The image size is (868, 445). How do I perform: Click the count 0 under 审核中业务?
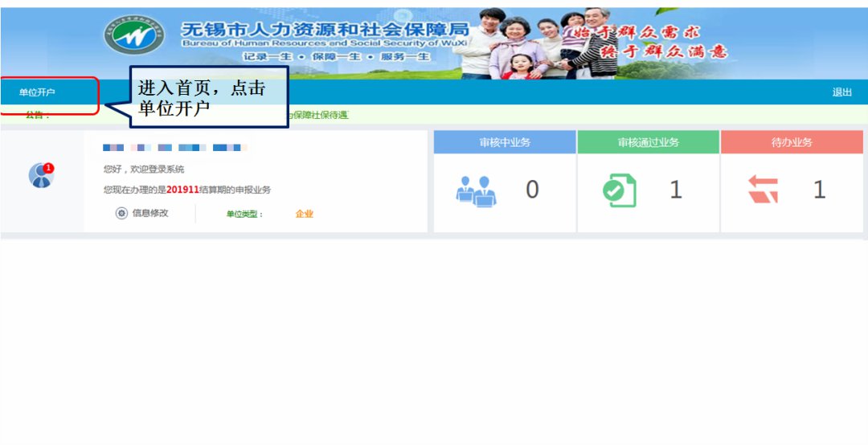click(532, 190)
